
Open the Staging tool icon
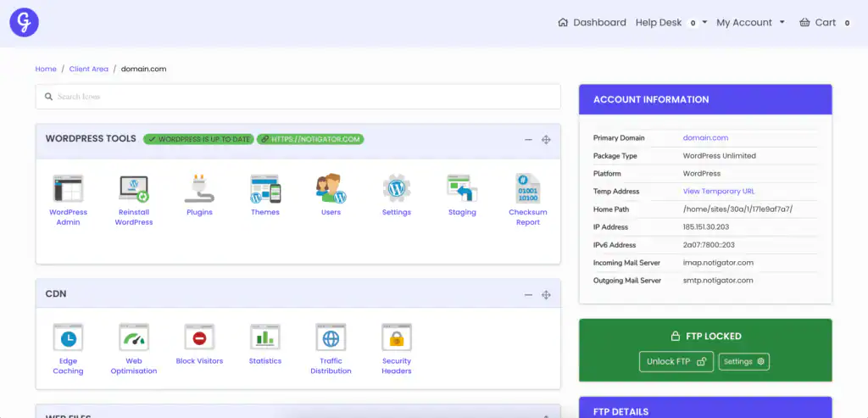462,188
